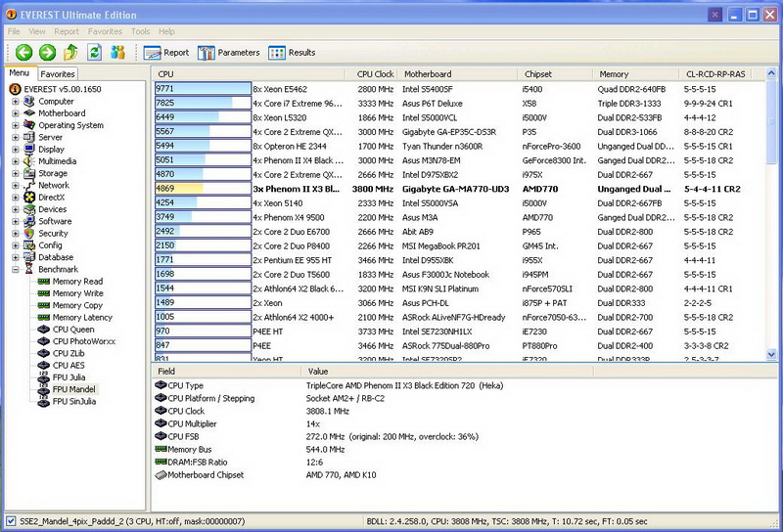Viewport: 783px width, 532px height.
Task: Open the File menu
Action: (14, 31)
